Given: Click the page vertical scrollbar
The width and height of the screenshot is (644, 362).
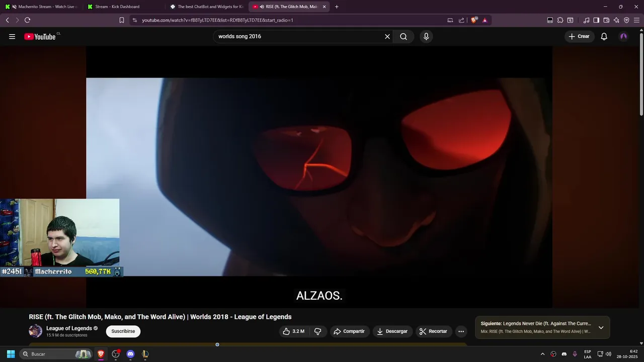Looking at the screenshot, I should click(641, 74).
